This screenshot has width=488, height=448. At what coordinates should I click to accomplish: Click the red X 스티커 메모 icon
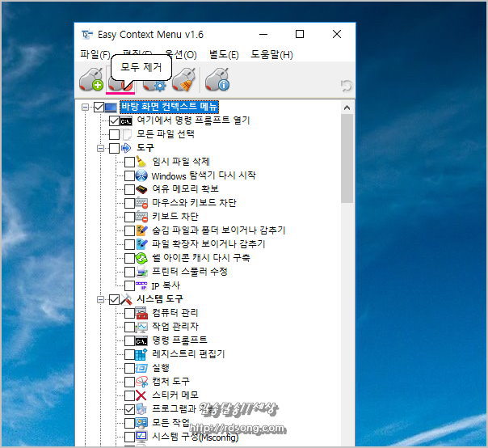pyautogui.click(x=142, y=395)
